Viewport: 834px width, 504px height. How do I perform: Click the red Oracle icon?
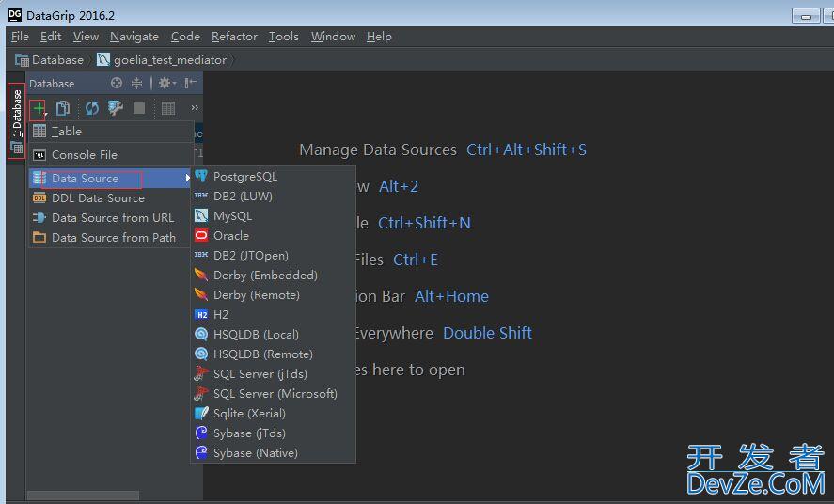point(201,235)
